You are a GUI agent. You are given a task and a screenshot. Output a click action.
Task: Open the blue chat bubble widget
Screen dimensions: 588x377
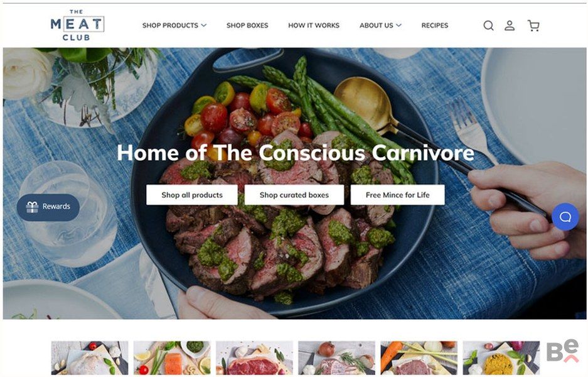click(565, 217)
